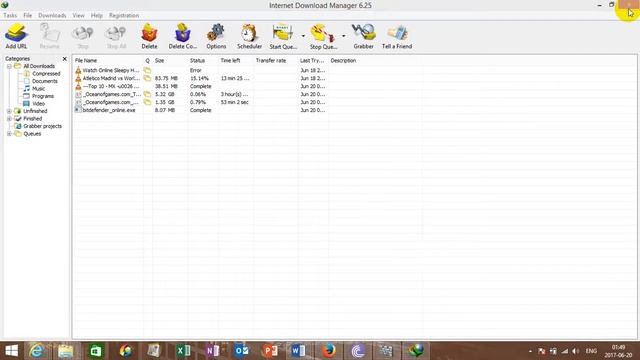
Task: Select the Programs category
Action: tap(43, 96)
